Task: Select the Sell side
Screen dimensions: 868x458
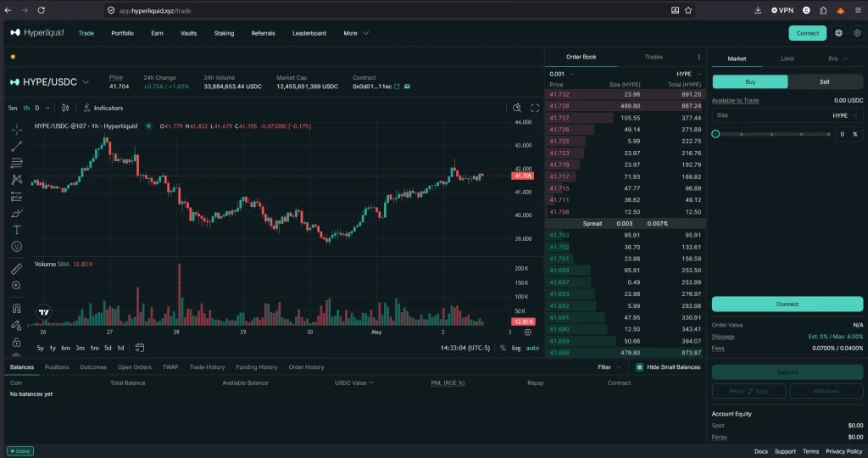Action: (x=825, y=82)
